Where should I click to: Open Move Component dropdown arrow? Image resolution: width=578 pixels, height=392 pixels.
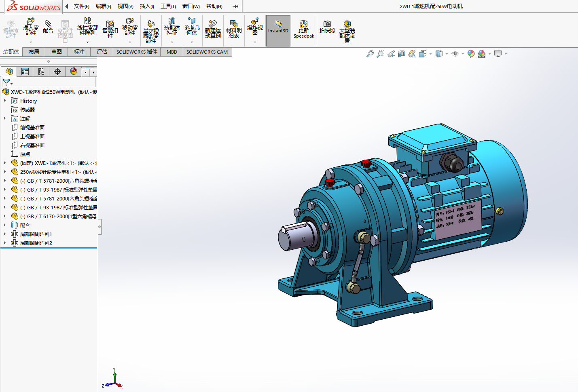(x=130, y=42)
